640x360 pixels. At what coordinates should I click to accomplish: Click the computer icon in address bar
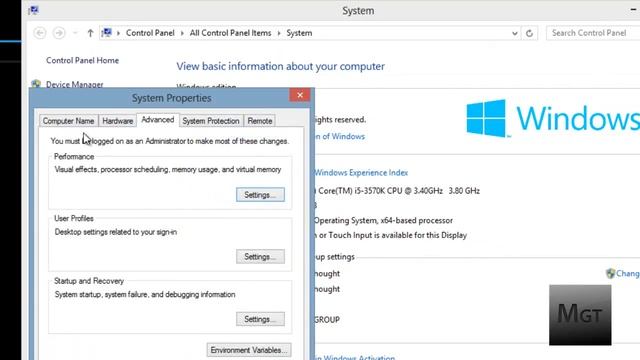107,33
